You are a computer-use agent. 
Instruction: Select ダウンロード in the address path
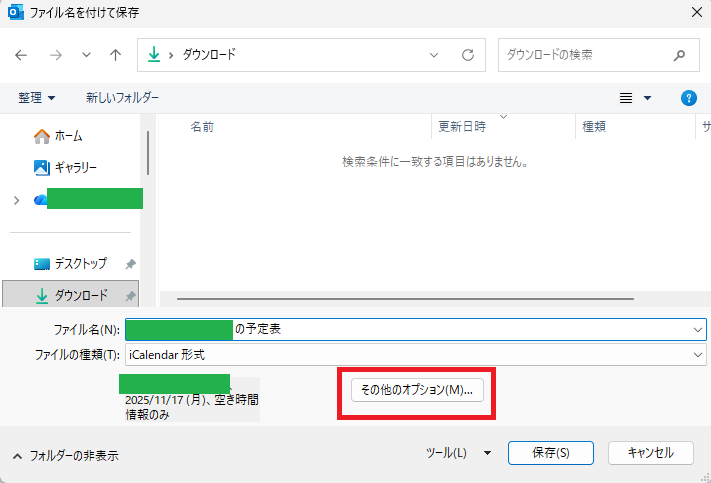click(209, 55)
